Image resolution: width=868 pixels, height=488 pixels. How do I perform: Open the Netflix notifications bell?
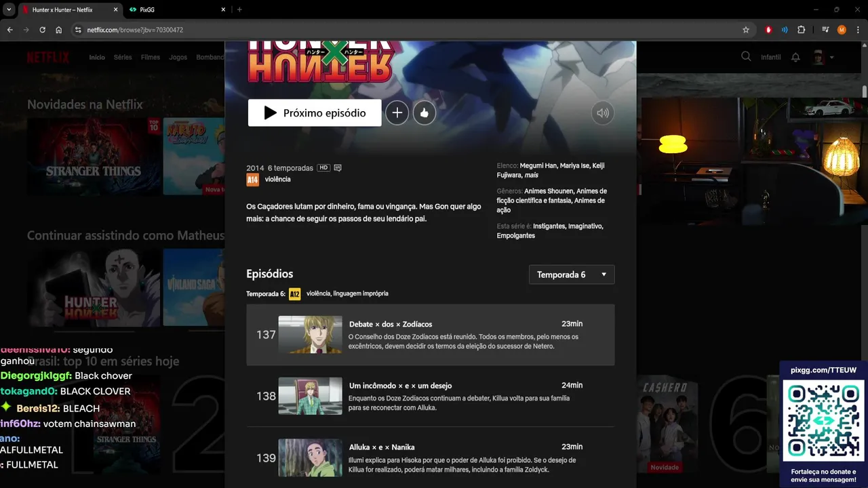pyautogui.click(x=795, y=58)
